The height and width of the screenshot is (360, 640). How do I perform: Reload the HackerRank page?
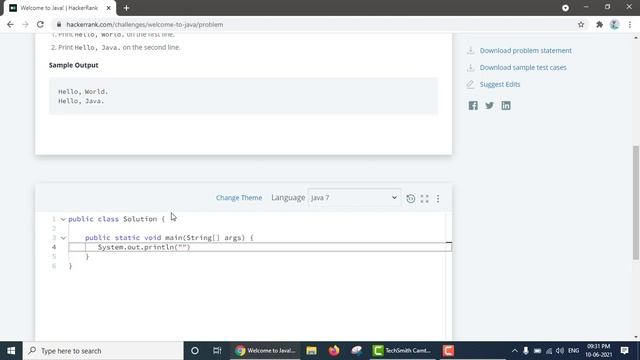coord(40,24)
